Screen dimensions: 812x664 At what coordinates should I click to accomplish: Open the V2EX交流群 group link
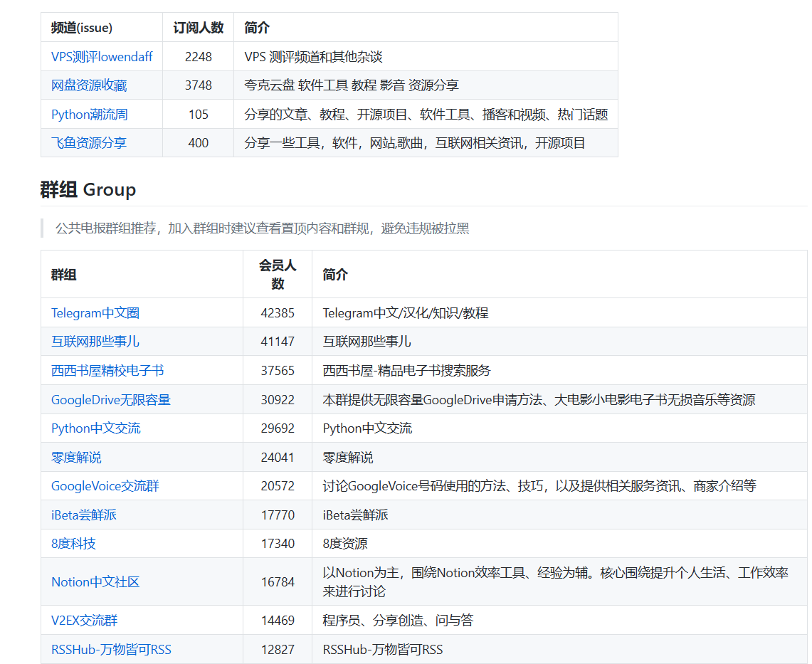click(83, 620)
